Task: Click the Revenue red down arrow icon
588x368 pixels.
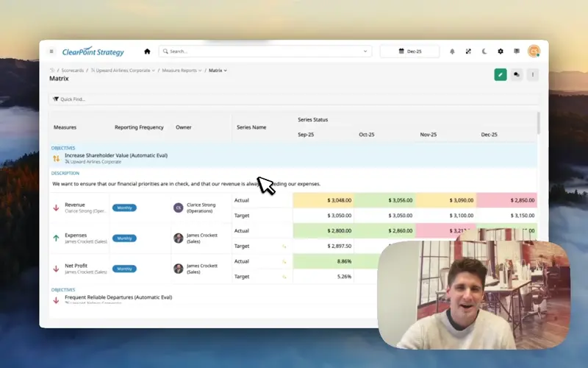Action: pos(57,208)
